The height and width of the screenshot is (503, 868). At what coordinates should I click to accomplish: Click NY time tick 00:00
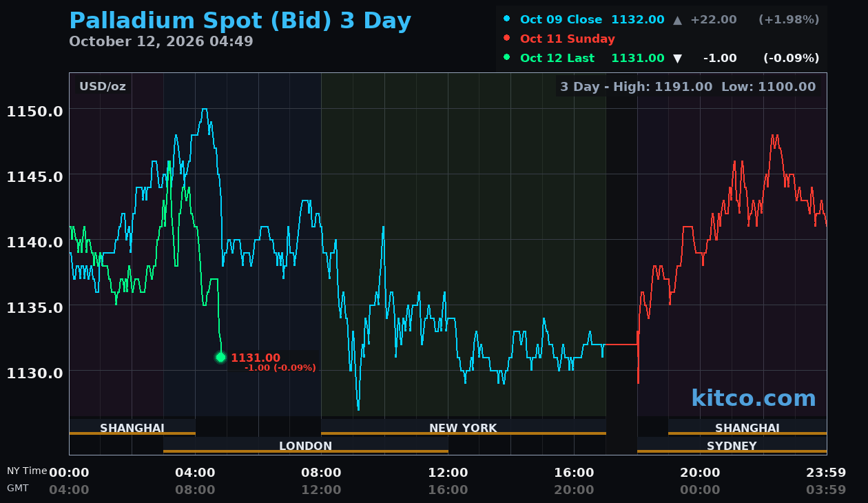(x=69, y=473)
